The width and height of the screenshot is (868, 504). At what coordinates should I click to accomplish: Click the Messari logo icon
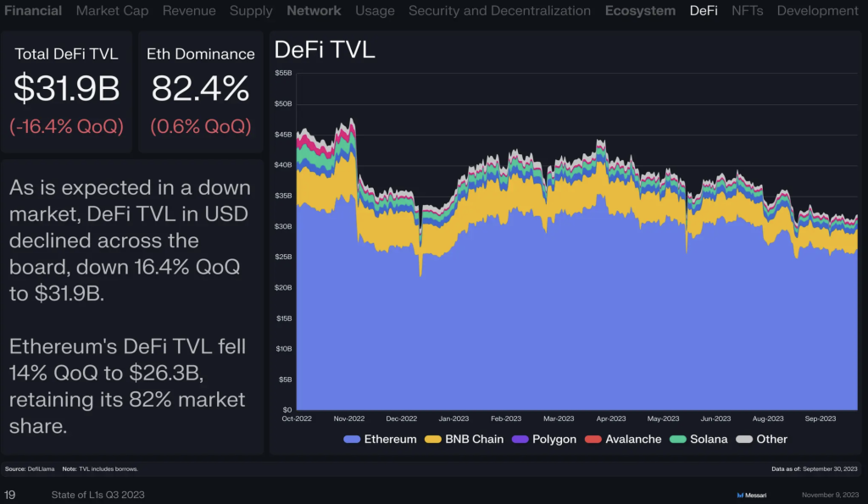(740, 496)
